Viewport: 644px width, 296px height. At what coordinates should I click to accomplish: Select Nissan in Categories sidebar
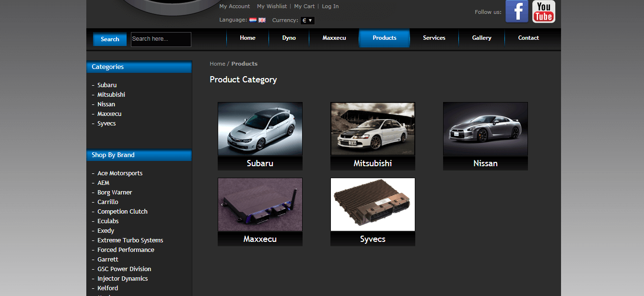106,104
